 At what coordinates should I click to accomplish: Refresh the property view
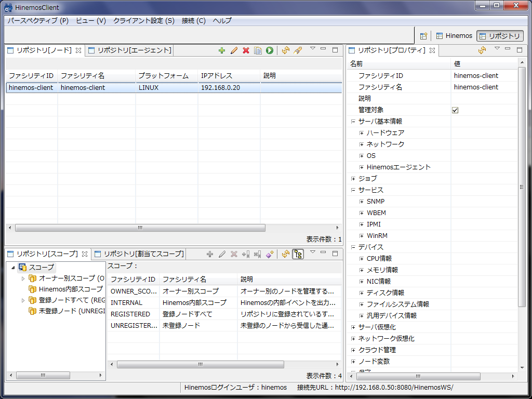tap(482, 50)
